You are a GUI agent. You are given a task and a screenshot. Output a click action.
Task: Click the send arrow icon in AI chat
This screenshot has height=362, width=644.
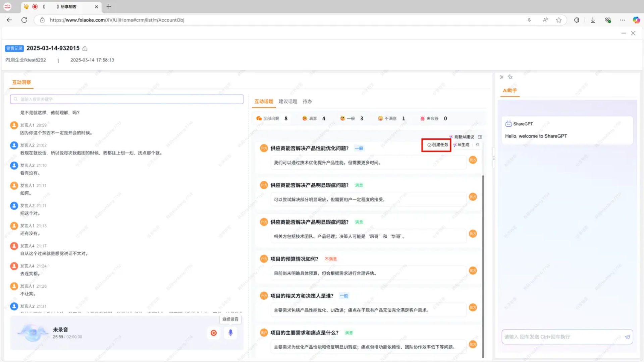tap(627, 337)
